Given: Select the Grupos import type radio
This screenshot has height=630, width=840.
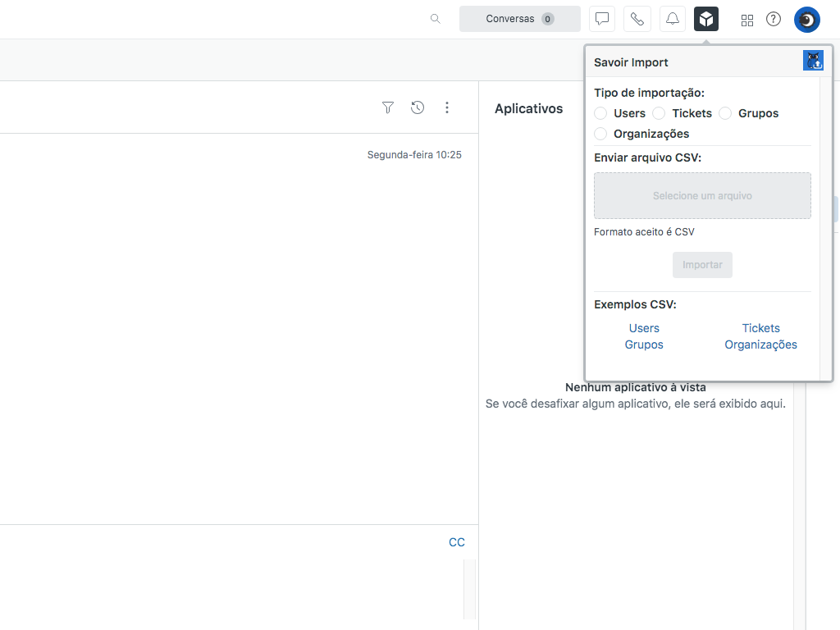Looking at the screenshot, I should [725, 113].
